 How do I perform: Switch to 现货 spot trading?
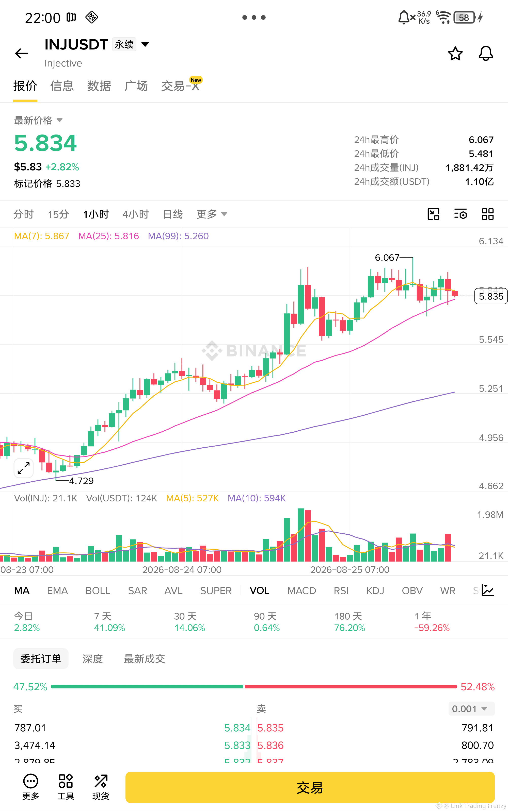click(x=101, y=787)
